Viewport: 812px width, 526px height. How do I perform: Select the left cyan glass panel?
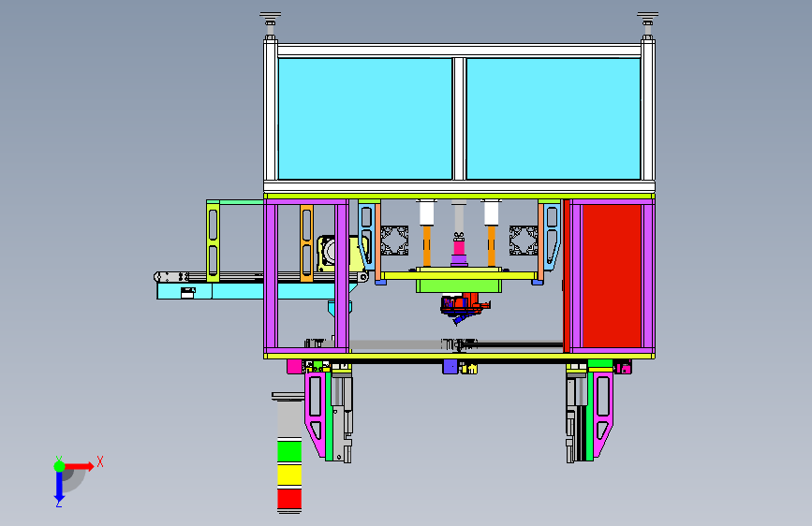[x=365, y=119]
